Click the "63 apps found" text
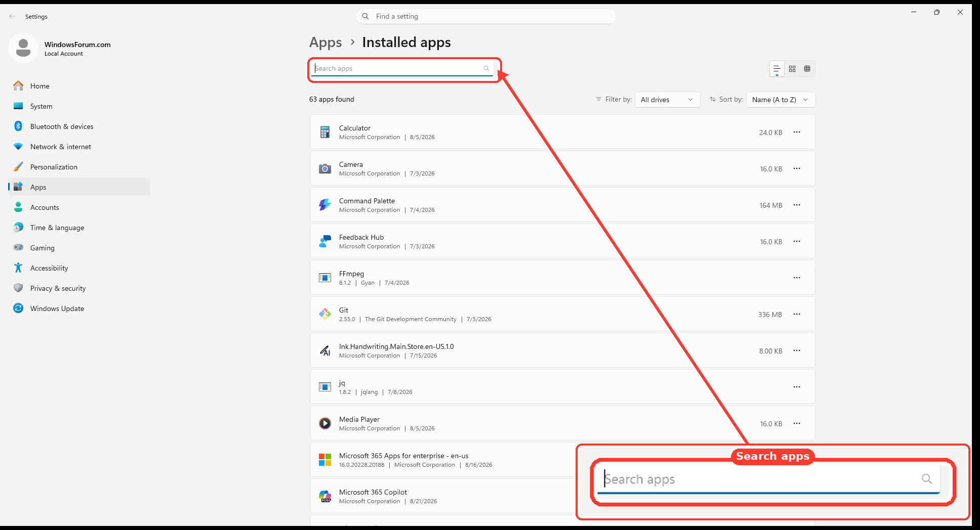The height and width of the screenshot is (530, 980). pos(332,100)
